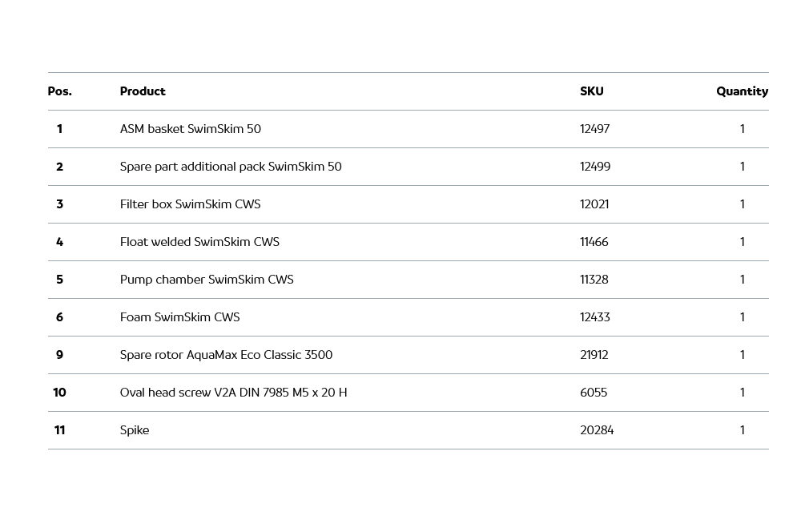
Task: Click SKU number 12497
Action: (x=595, y=129)
